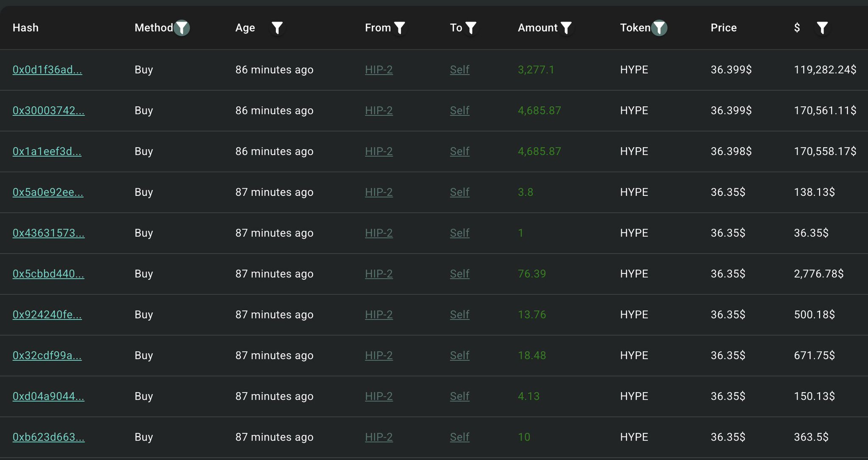Image resolution: width=868 pixels, height=460 pixels.
Task: Click the Method column filter icon
Action: (181, 28)
